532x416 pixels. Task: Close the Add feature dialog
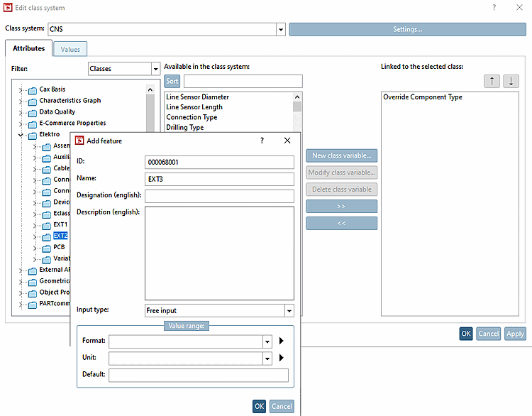click(x=287, y=141)
